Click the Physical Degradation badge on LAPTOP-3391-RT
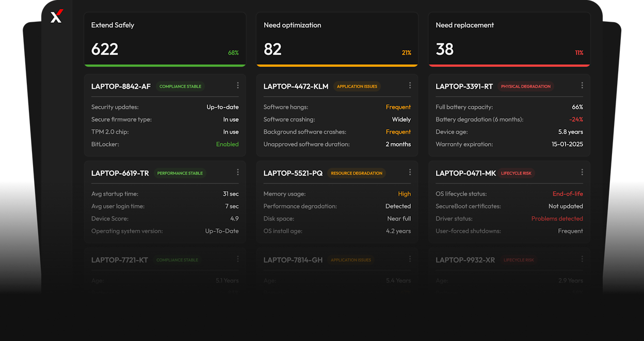Image resolution: width=644 pixels, height=341 pixels. pos(525,86)
